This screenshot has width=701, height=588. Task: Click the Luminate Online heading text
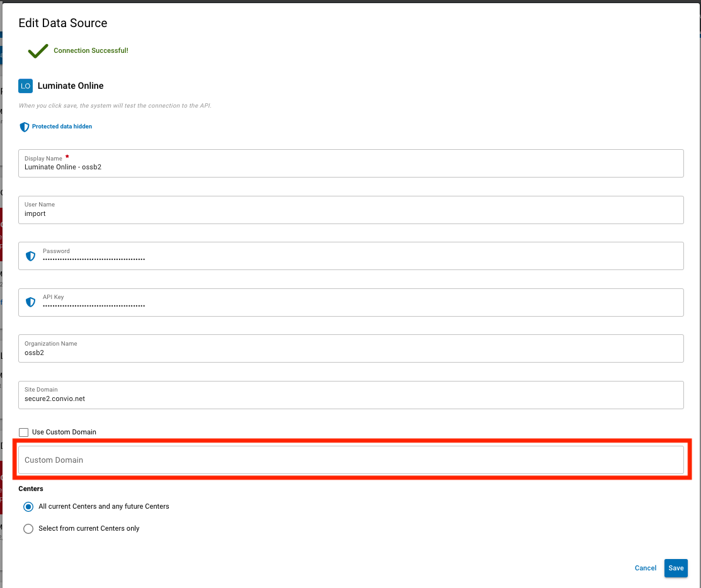[71, 86]
